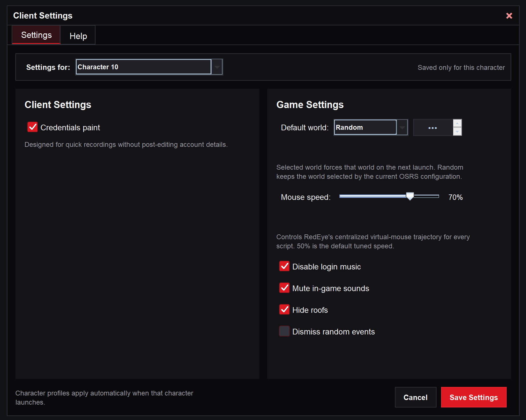This screenshot has width=526, height=420.
Task: Click the Client Settings panel heading
Action: click(58, 105)
